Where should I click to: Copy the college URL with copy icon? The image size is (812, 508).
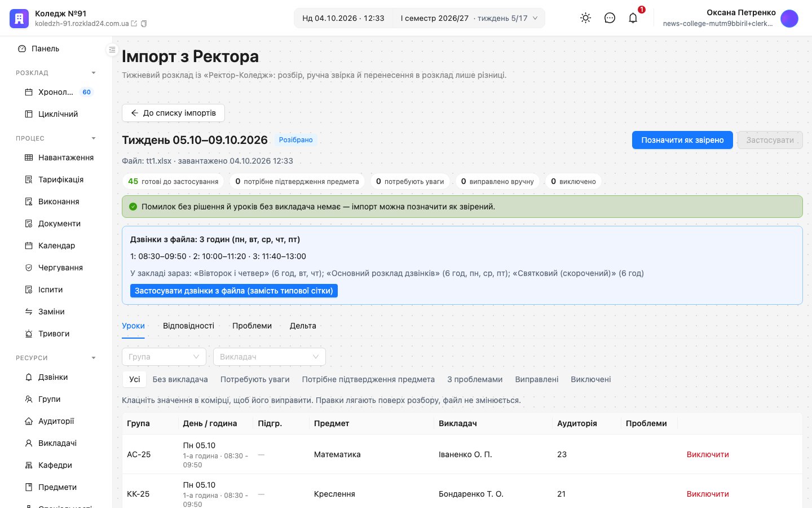144,24
